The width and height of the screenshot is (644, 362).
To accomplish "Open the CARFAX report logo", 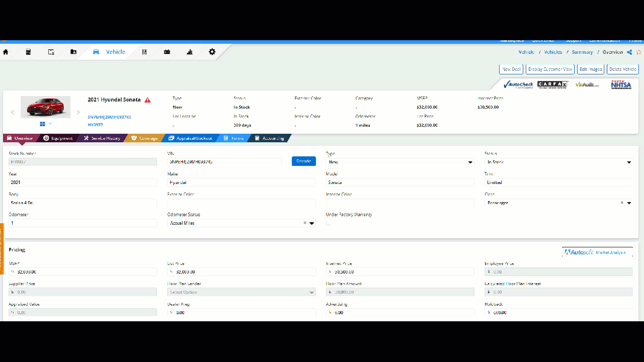I will [x=552, y=84].
